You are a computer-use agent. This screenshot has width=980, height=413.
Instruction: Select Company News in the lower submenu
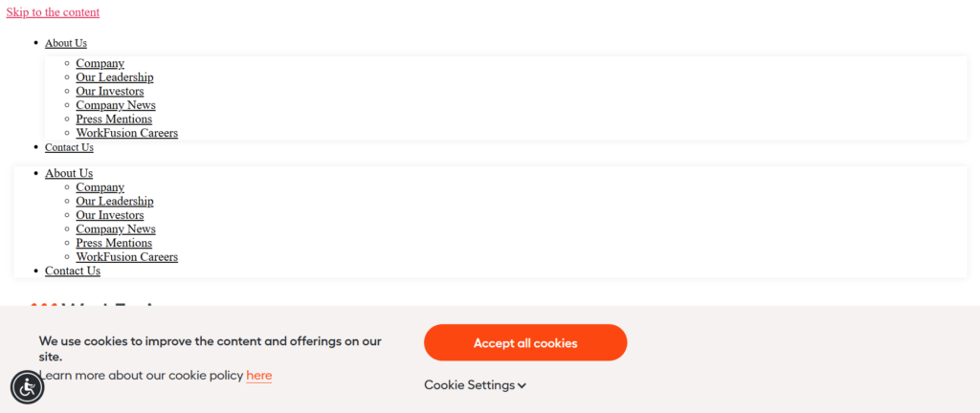click(116, 229)
